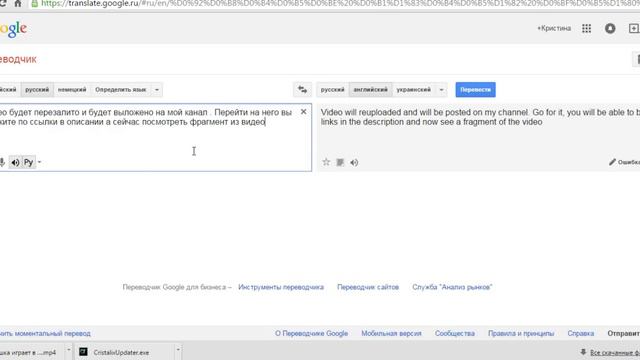Listen to the Russian source text
Screen dimensions: 640x360
pos(15,162)
